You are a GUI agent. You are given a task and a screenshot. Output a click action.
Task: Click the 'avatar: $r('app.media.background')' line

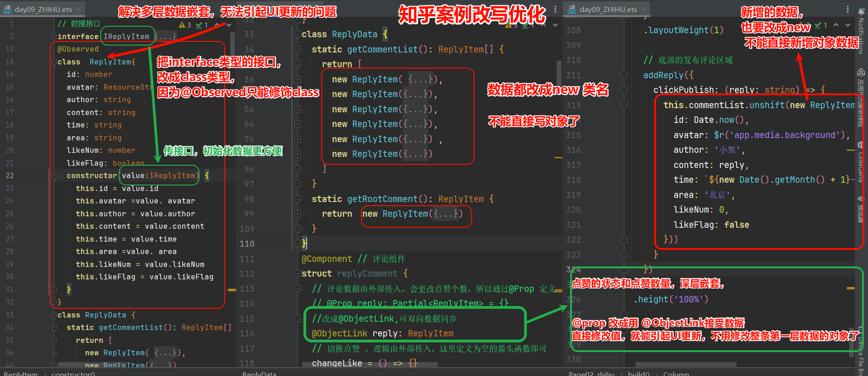click(x=762, y=135)
